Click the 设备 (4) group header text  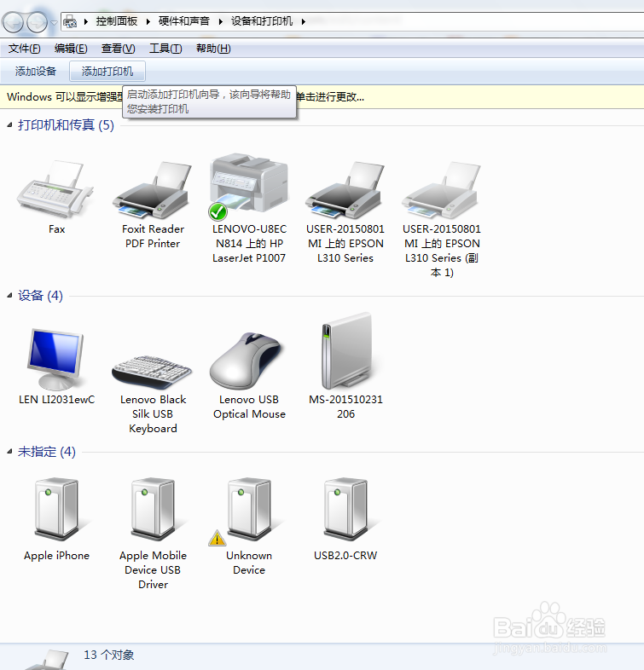click(x=40, y=296)
